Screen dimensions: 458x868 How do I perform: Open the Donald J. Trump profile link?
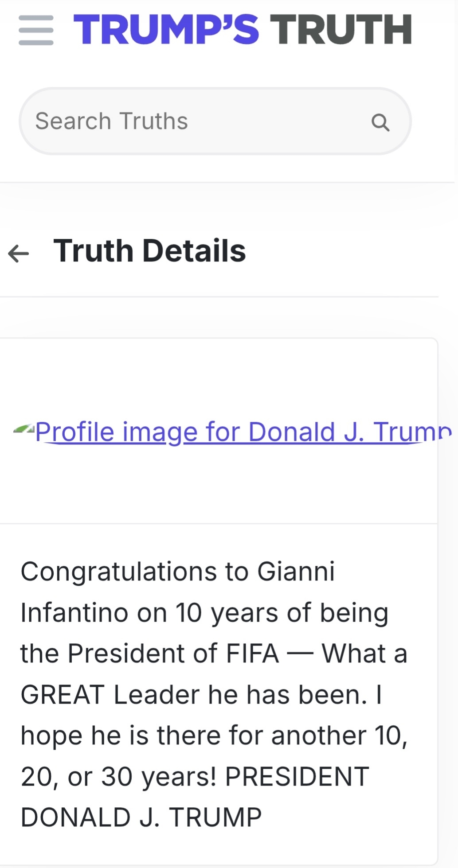243,432
